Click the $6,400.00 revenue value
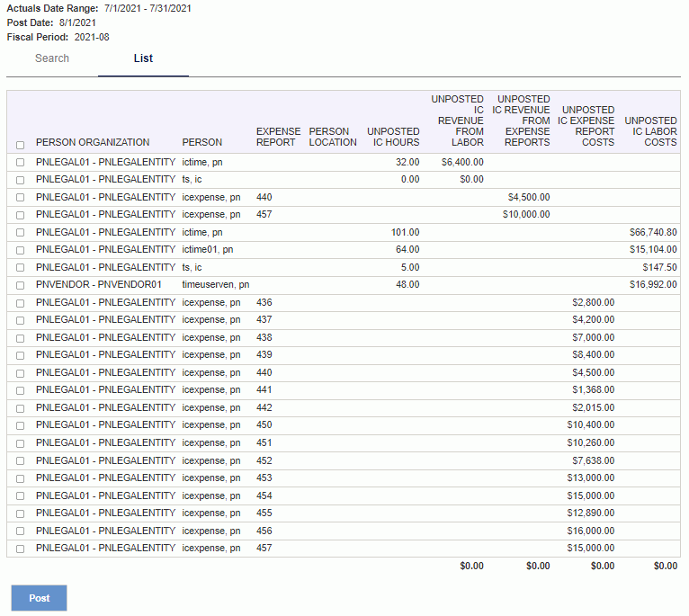 tap(462, 162)
